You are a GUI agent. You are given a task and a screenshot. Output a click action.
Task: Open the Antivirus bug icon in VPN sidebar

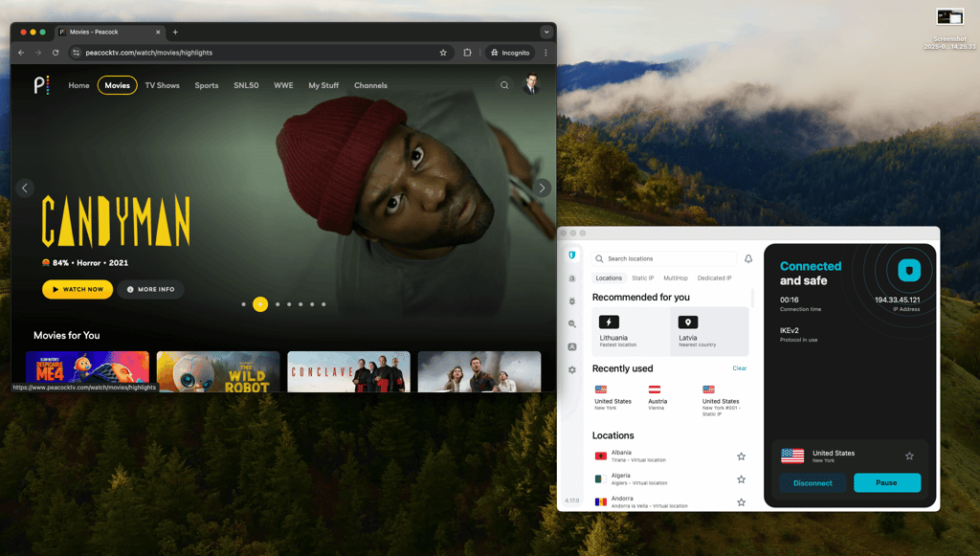tap(572, 301)
